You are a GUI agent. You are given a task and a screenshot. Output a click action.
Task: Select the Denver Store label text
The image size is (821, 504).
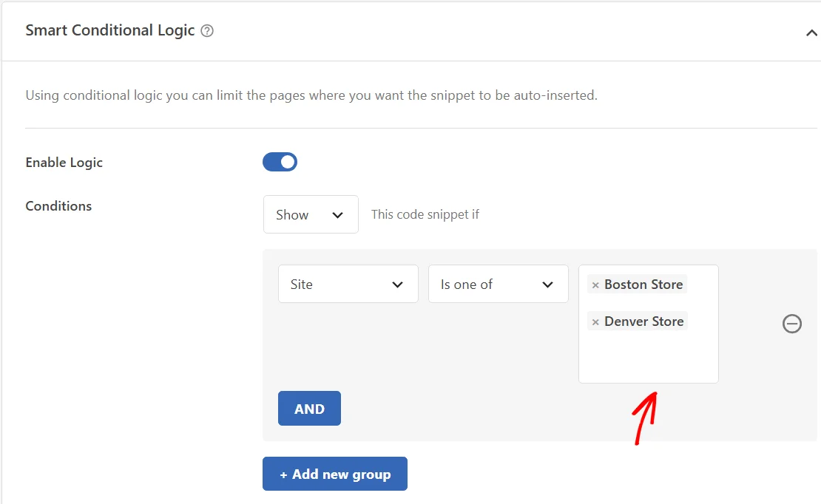(x=644, y=321)
